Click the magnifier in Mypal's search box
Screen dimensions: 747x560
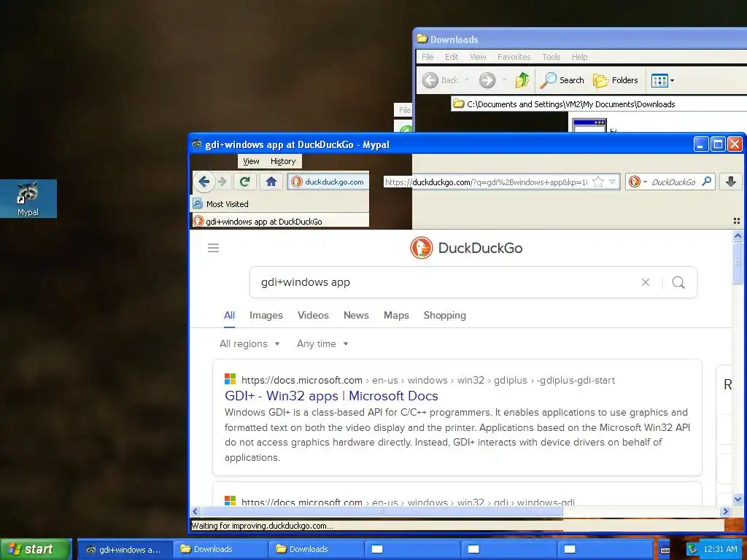pyautogui.click(x=707, y=182)
